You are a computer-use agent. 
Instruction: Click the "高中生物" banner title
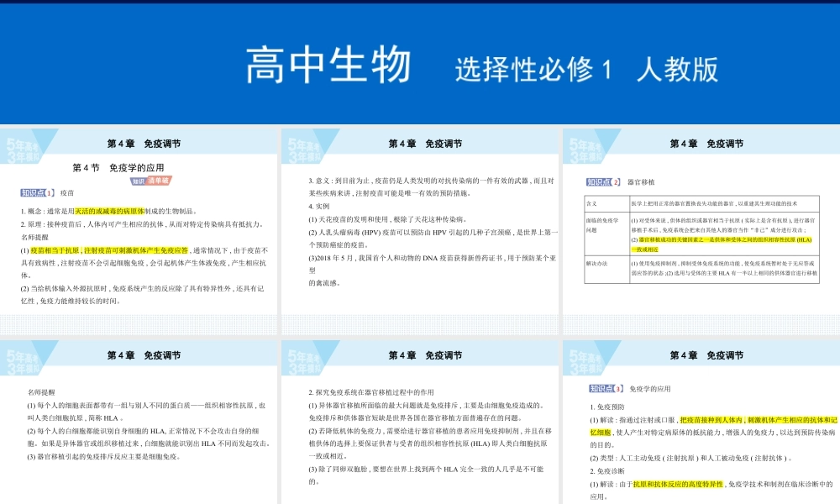tap(328, 65)
